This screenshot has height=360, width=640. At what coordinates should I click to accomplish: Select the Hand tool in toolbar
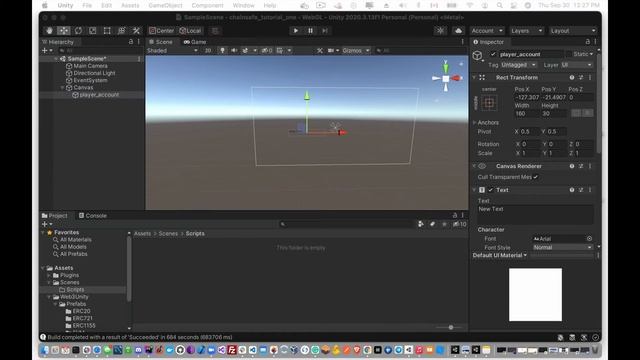pyautogui.click(x=49, y=31)
